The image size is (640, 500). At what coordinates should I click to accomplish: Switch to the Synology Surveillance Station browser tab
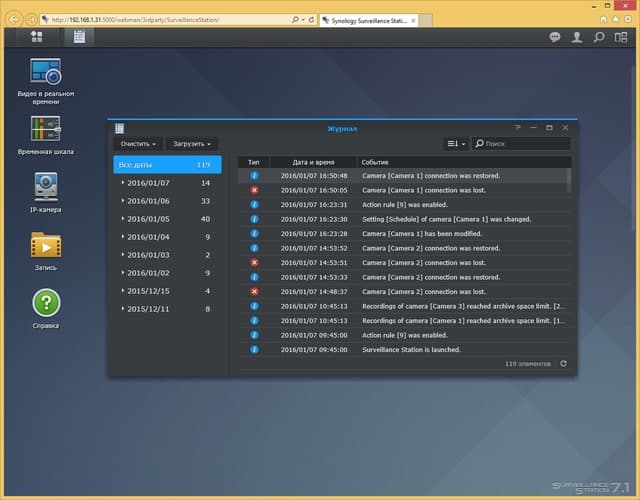(369, 20)
